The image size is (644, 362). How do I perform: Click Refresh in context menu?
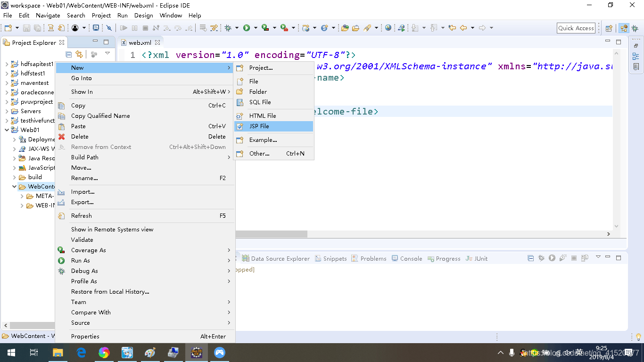click(145, 216)
